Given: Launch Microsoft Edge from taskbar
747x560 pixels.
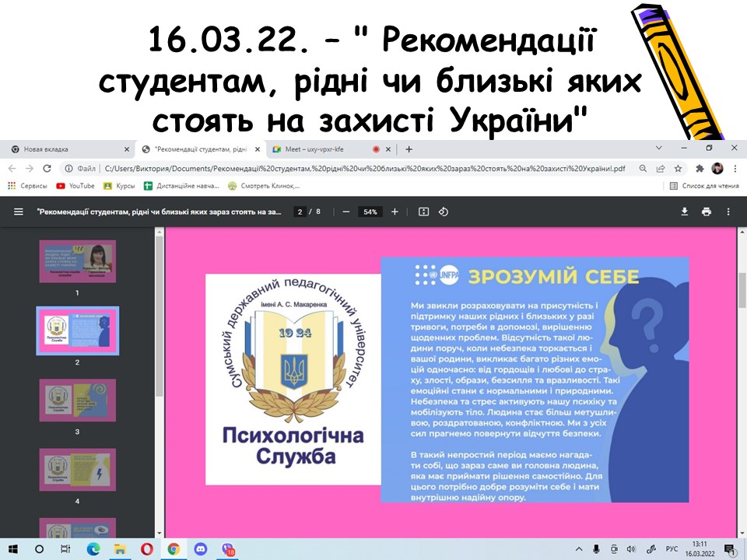Looking at the screenshot, I should [93, 549].
